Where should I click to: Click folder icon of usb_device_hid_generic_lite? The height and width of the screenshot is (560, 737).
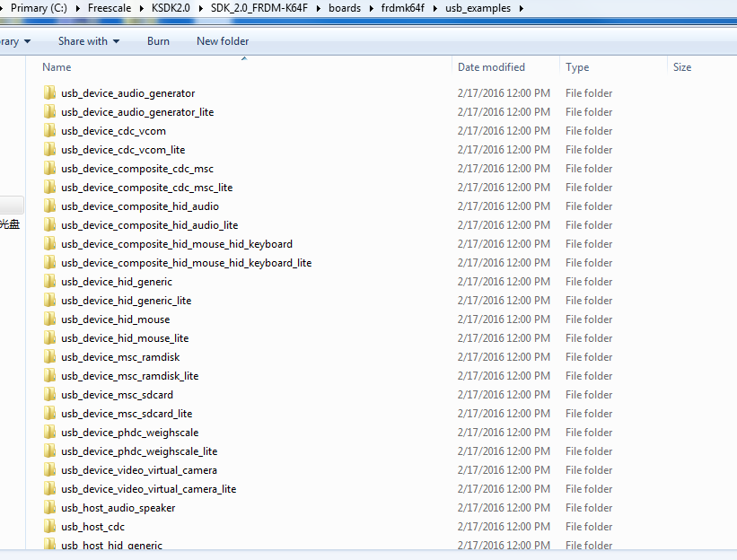point(49,300)
